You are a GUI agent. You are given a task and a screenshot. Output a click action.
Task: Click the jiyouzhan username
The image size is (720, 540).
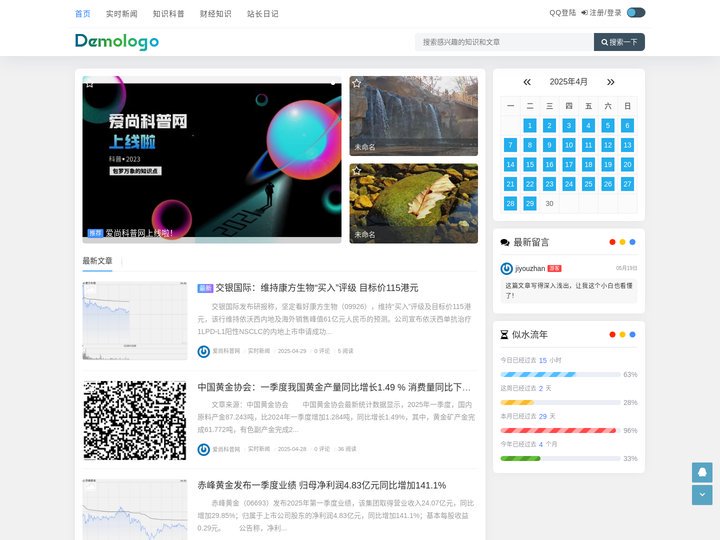click(x=530, y=269)
